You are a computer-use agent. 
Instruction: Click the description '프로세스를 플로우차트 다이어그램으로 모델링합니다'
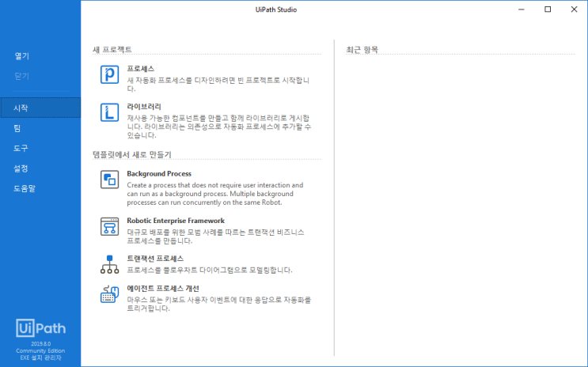(x=210, y=271)
